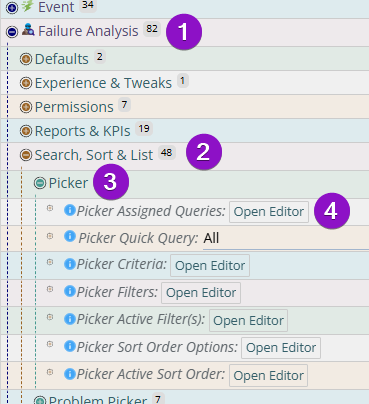Show info for Picker Sort Order Options

[x=70, y=346]
